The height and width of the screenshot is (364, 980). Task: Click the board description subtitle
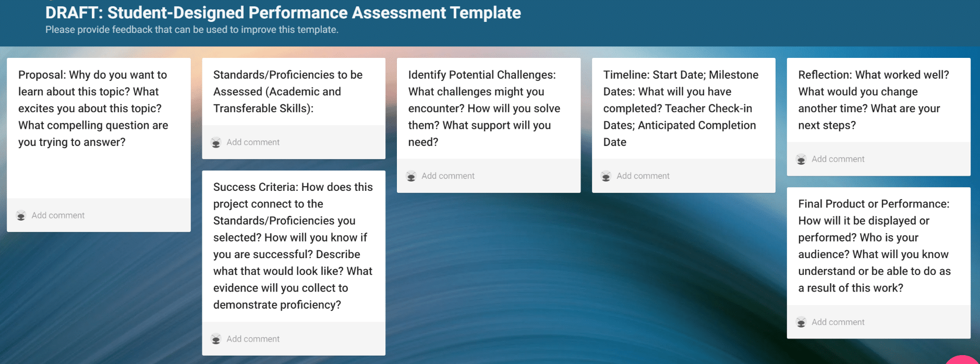pyautogui.click(x=192, y=30)
